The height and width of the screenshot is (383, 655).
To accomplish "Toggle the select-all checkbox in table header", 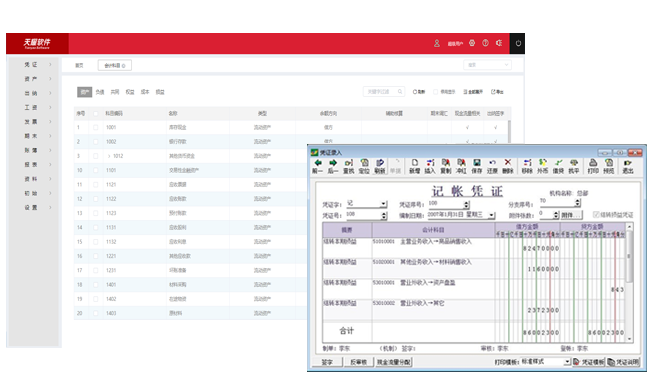I will click(x=96, y=114).
